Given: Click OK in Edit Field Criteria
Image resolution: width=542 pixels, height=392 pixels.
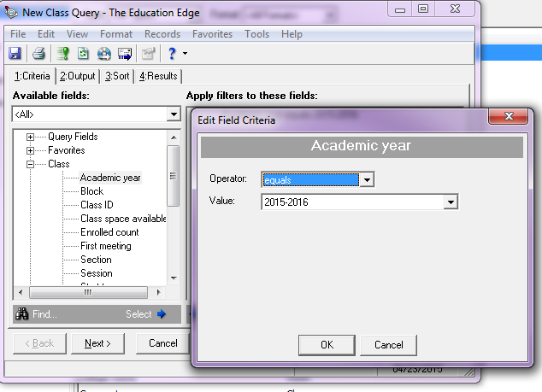Looking at the screenshot, I should coord(327,345).
